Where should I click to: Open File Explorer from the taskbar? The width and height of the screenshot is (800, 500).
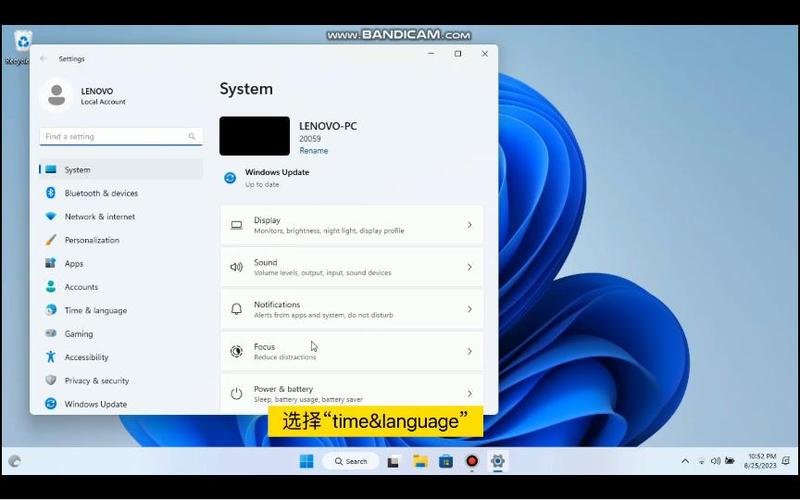[x=420, y=462]
